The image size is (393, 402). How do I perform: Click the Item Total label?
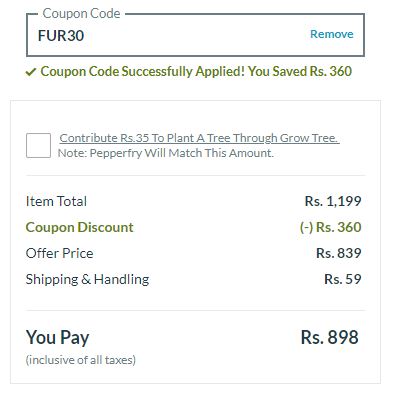pyautogui.click(x=56, y=201)
